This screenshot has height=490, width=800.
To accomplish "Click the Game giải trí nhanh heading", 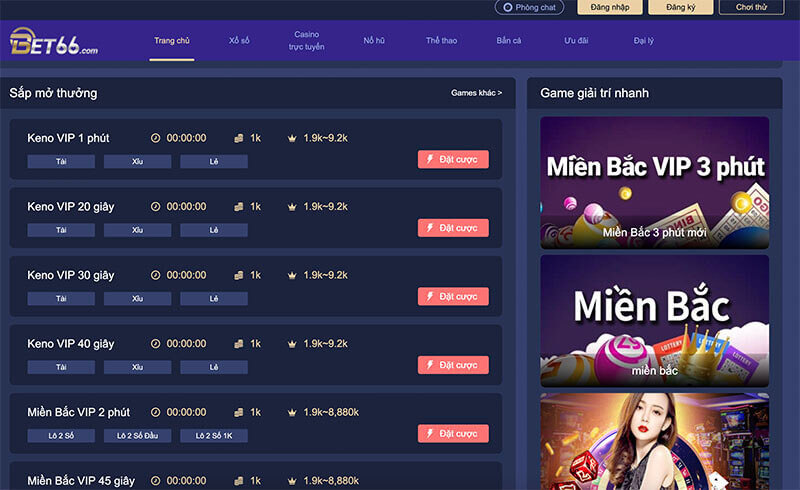I will 594,93.
